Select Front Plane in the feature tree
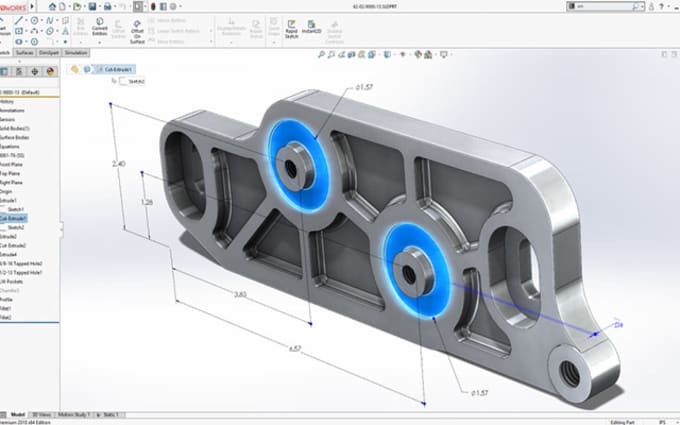Viewport: 680px width, 425px height. 11,164
